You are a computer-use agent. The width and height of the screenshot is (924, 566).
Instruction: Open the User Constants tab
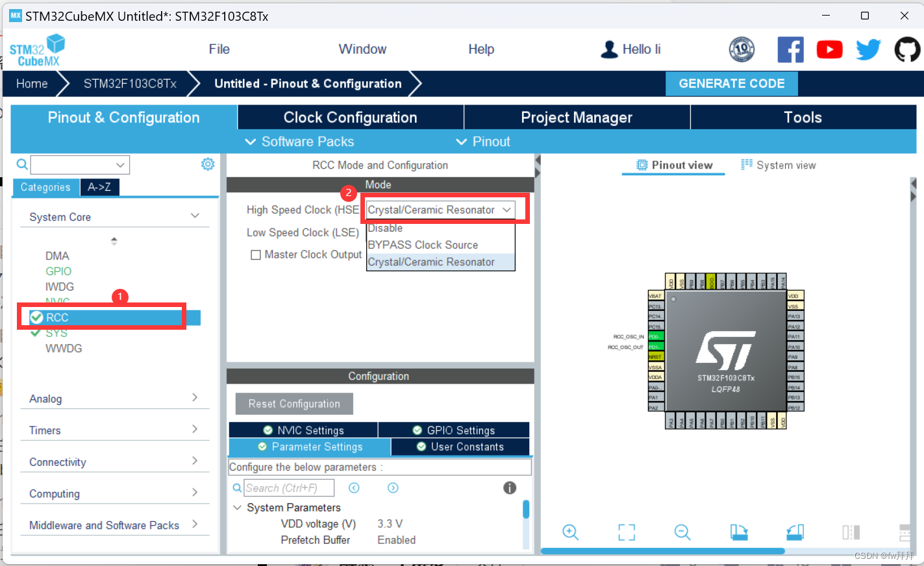(x=460, y=447)
